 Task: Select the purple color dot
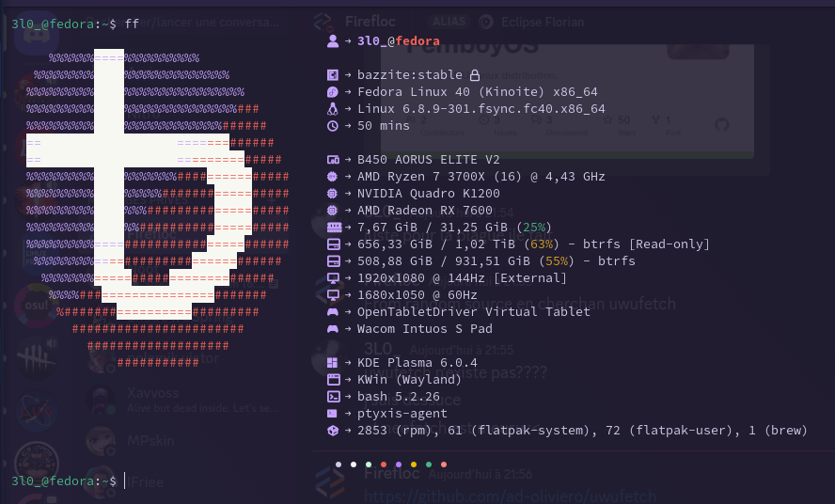(399, 465)
